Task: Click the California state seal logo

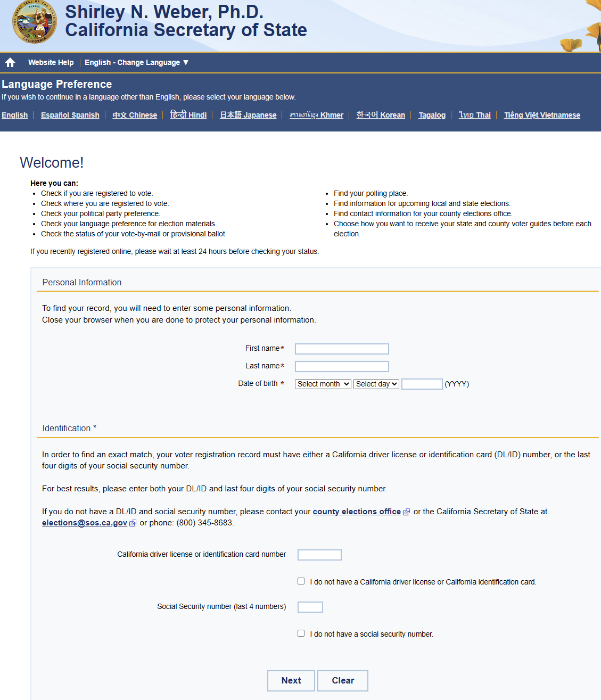Action: 35,22
